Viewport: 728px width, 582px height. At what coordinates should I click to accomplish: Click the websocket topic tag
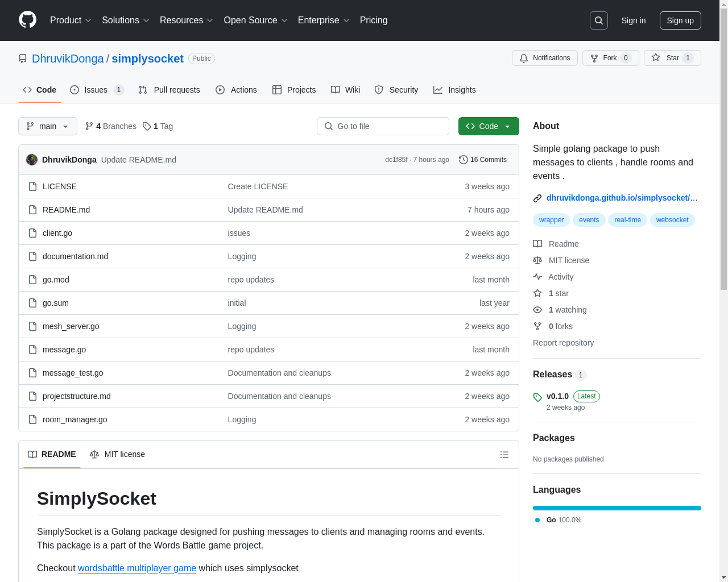click(x=672, y=220)
